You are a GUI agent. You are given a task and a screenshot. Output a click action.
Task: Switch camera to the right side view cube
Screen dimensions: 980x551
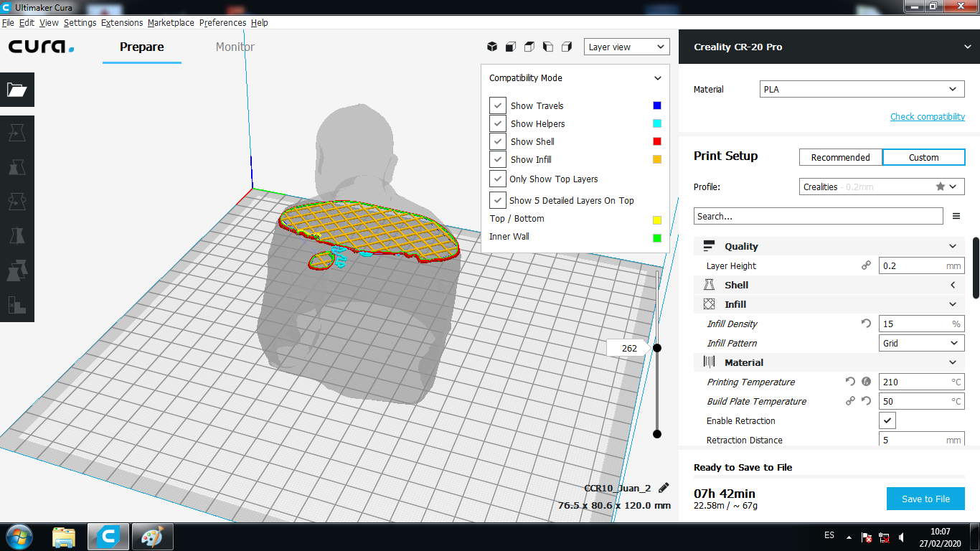pos(567,47)
